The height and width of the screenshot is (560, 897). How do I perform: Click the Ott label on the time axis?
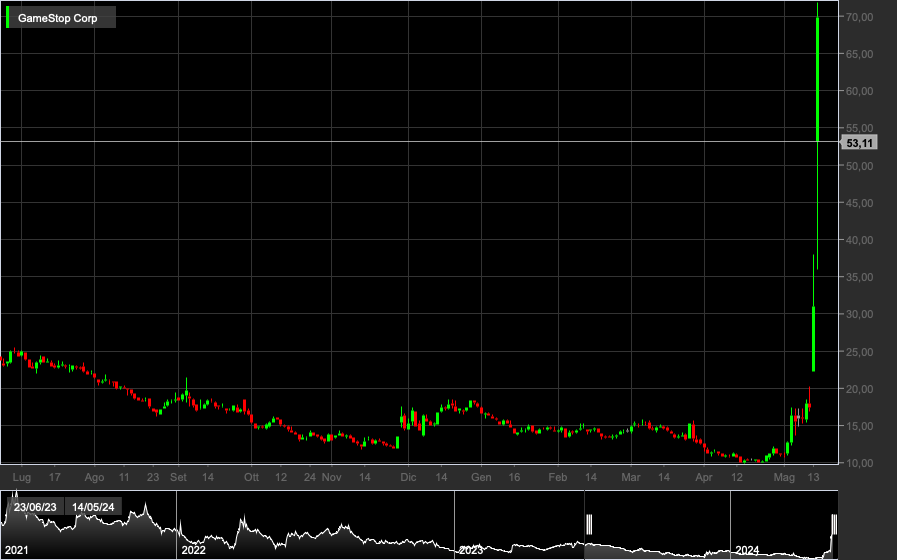(x=251, y=477)
